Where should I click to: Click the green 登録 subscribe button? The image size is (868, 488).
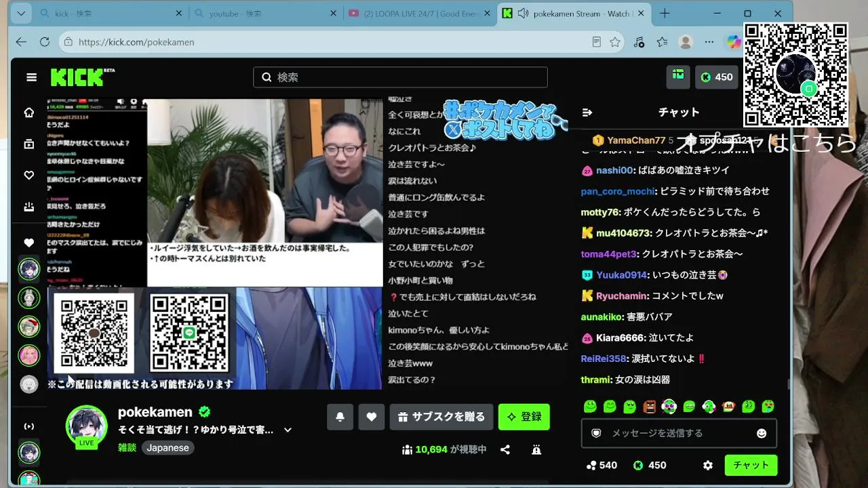click(x=524, y=417)
